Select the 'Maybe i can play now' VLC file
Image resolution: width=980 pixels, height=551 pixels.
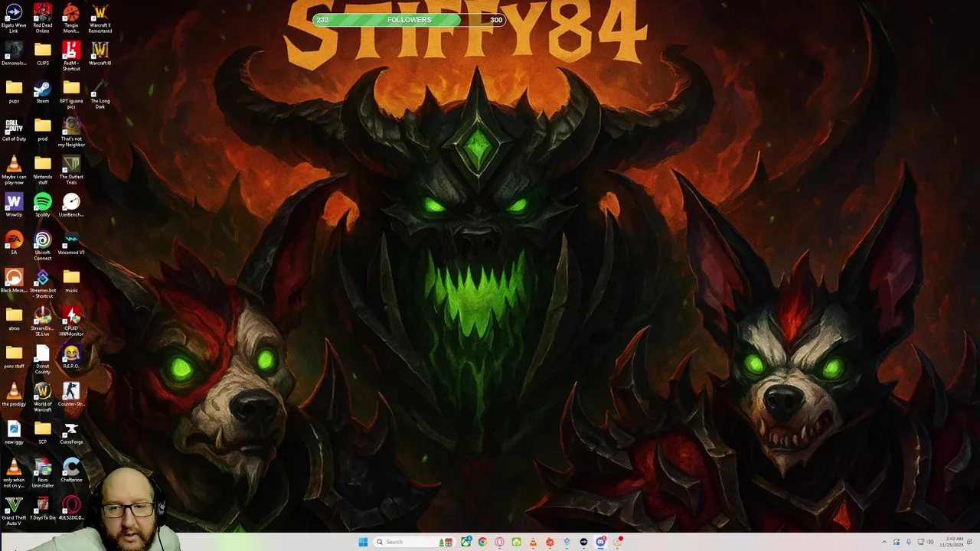coord(14,170)
